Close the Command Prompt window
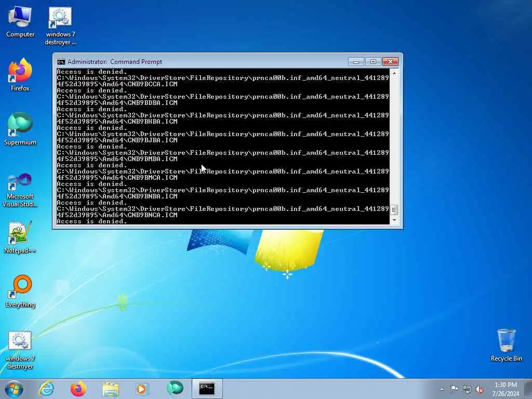 tap(390, 62)
